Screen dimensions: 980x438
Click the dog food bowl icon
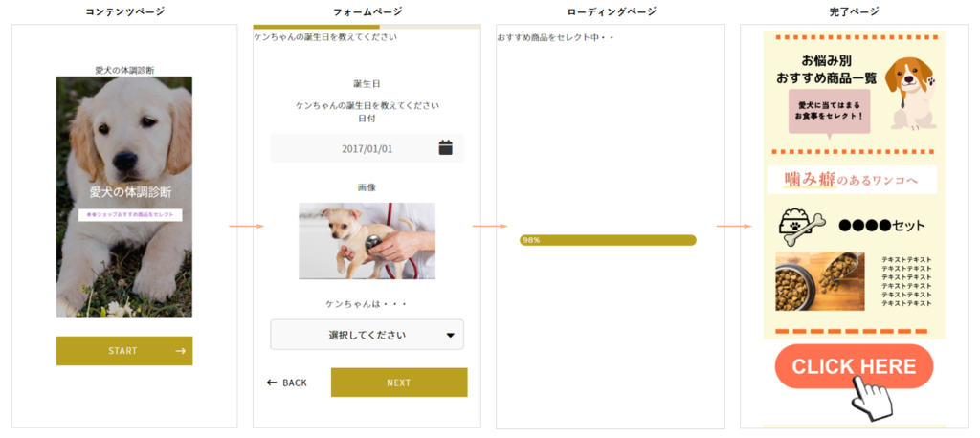coord(802,224)
